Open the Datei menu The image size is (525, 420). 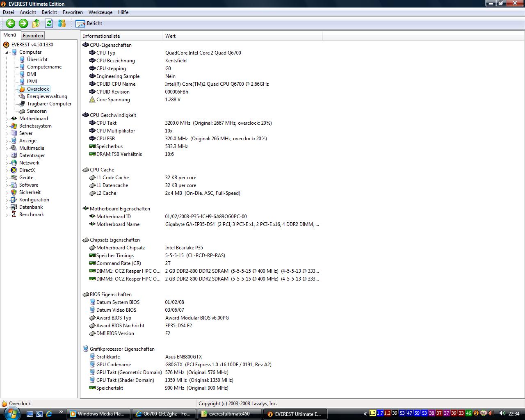(x=8, y=12)
